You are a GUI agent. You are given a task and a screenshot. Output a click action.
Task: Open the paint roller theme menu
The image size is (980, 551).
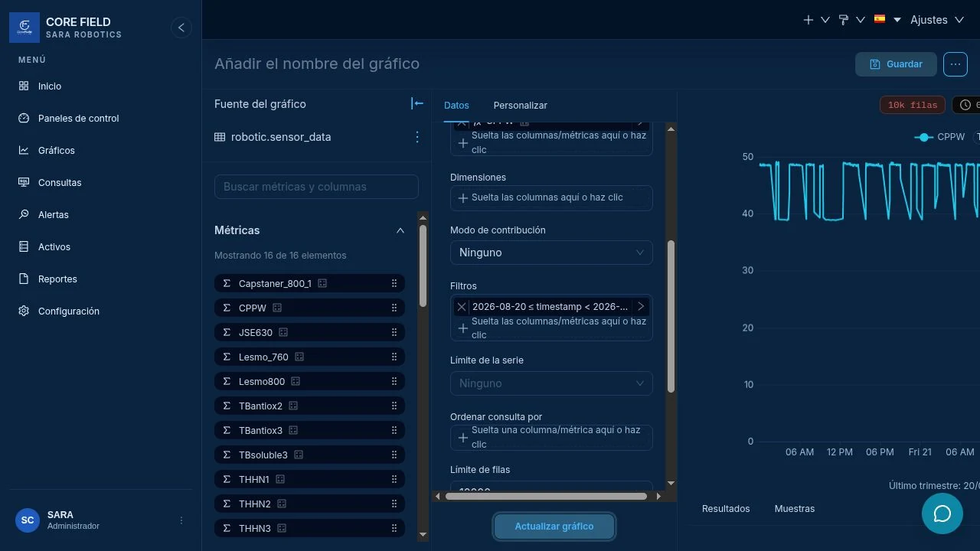[x=851, y=20]
